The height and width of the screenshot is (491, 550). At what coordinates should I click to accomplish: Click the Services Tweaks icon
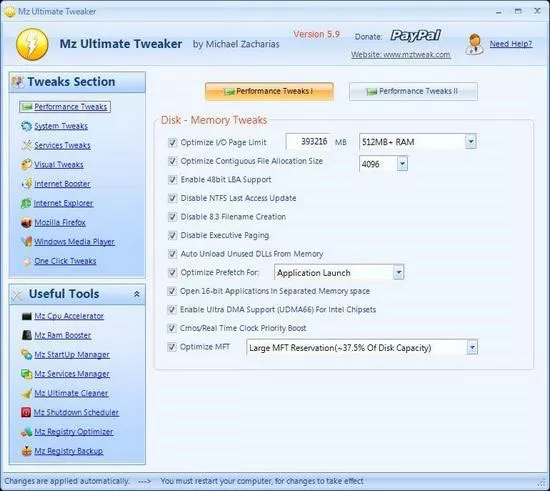(26, 145)
